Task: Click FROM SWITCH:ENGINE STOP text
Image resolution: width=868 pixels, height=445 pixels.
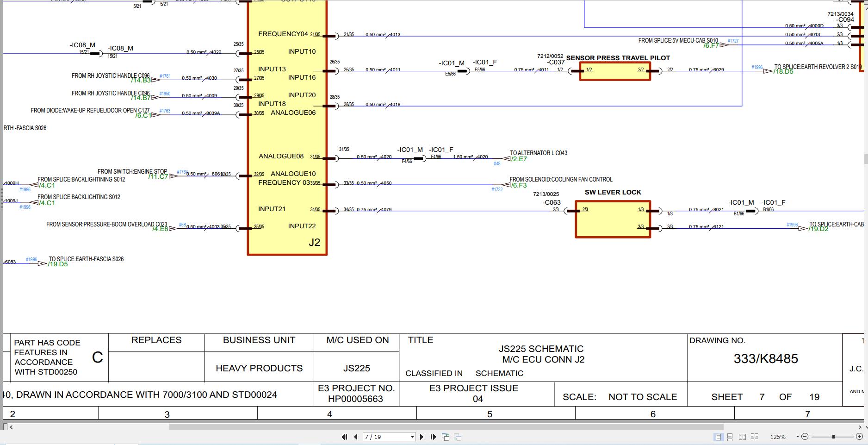Action: click(x=132, y=171)
